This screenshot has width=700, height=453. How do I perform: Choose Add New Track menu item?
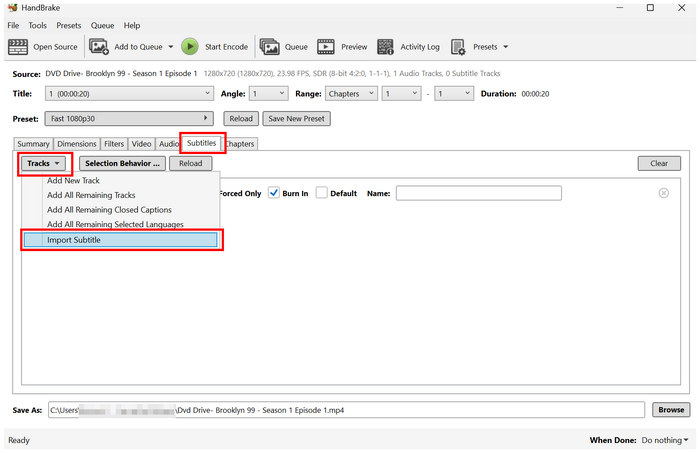(x=73, y=180)
